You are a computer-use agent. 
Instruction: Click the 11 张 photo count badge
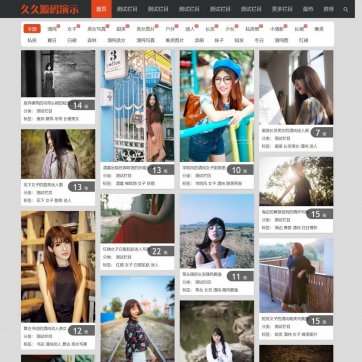240,276
